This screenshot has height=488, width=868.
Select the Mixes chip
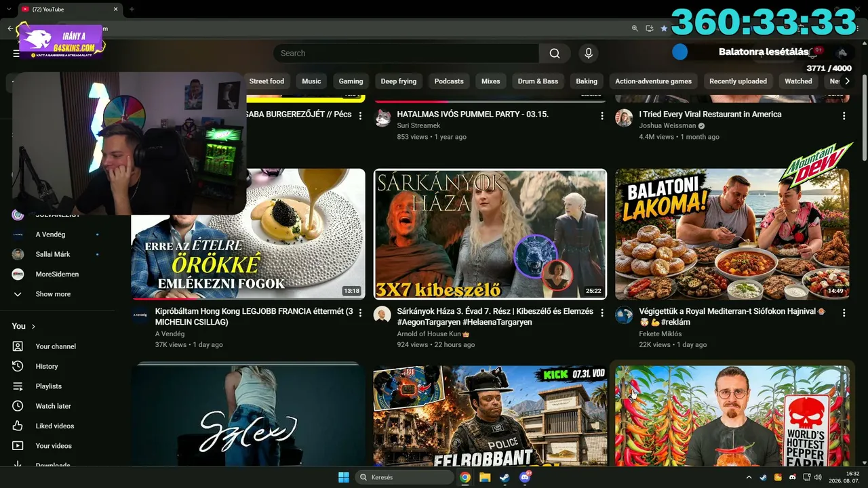coord(490,81)
